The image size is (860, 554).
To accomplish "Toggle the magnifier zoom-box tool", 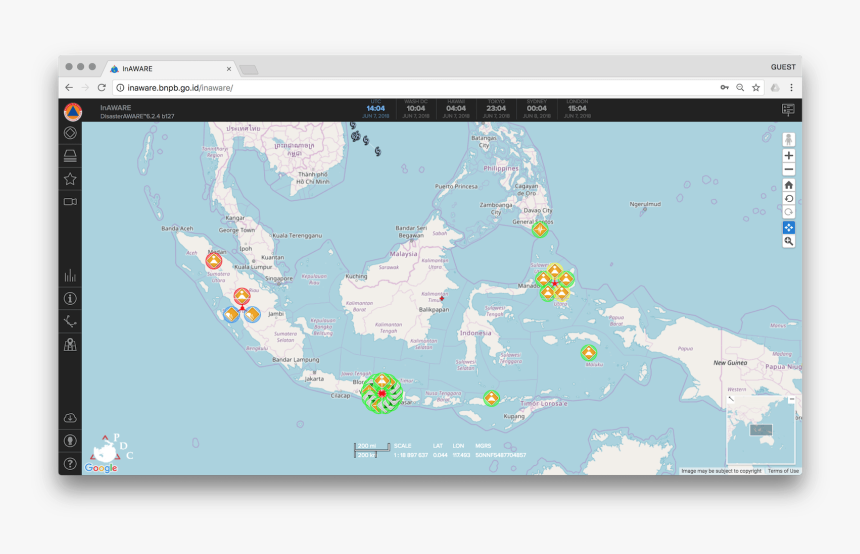I will pos(789,242).
